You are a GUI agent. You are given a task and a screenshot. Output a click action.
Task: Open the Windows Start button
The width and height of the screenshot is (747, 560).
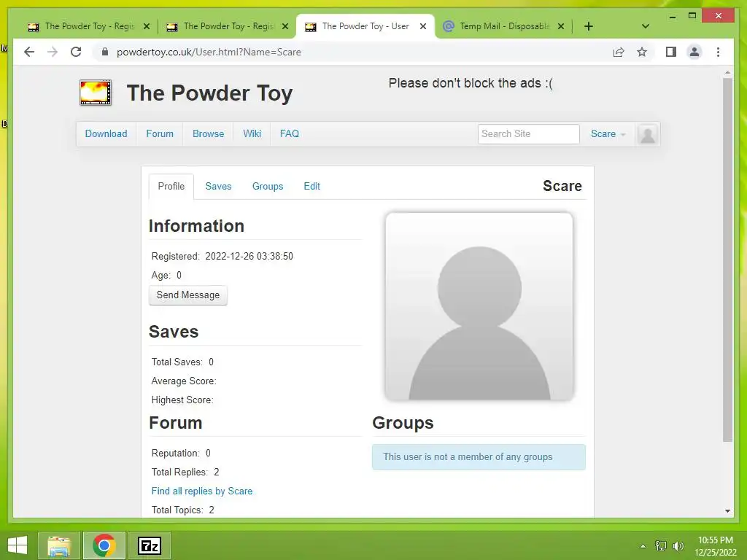pyautogui.click(x=18, y=545)
